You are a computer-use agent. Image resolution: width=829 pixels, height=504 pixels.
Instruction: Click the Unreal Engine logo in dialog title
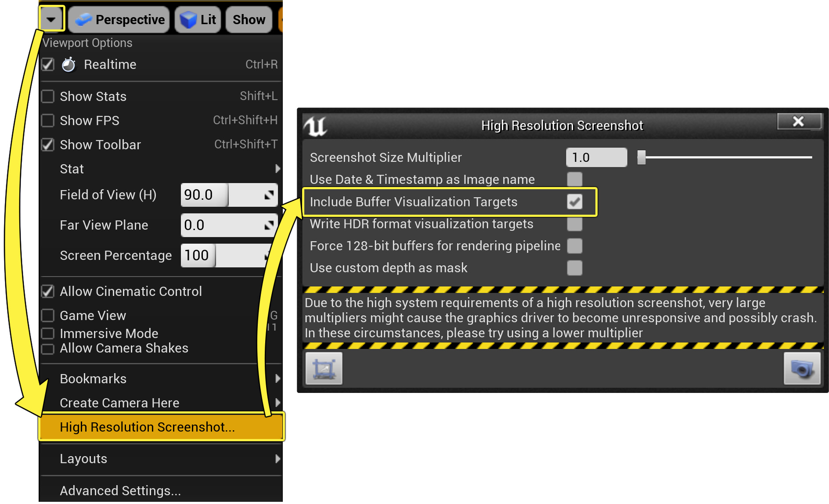pos(315,126)
